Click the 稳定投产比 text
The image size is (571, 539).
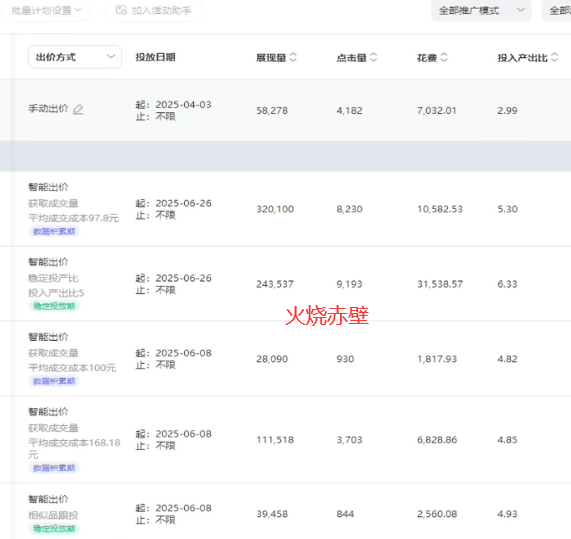coord(53,278)
